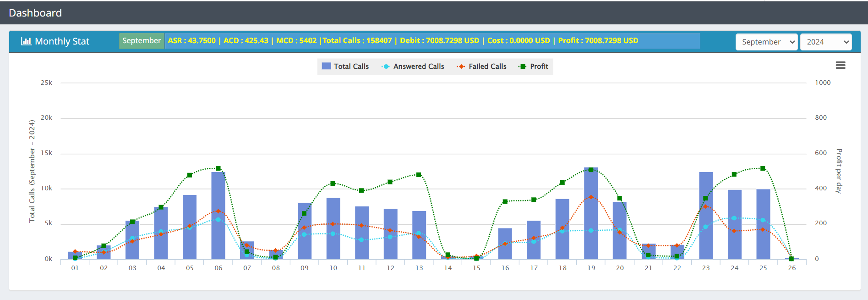The image size is (868, 300).
Task: Click the ASR : 43.7500 statistic
Action: point(191,40)
